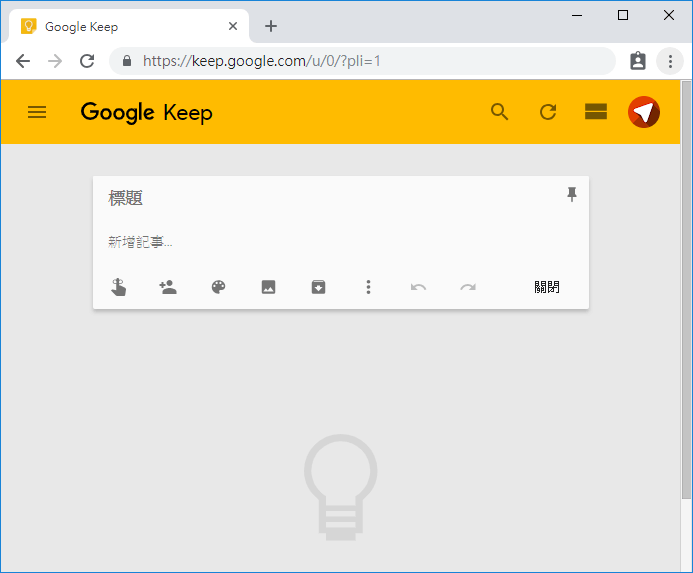Click into the 新增記事 note body field
693x573 pixels.
[x=340, y=242]
